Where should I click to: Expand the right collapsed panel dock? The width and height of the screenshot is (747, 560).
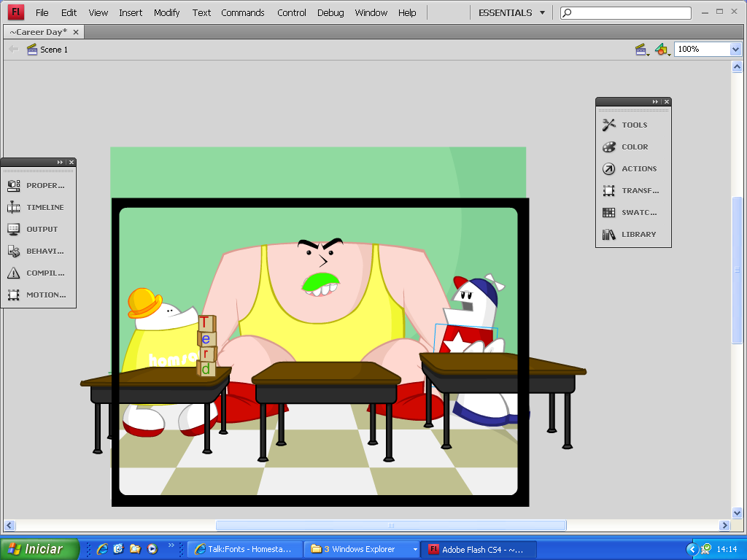pos(655,102)
